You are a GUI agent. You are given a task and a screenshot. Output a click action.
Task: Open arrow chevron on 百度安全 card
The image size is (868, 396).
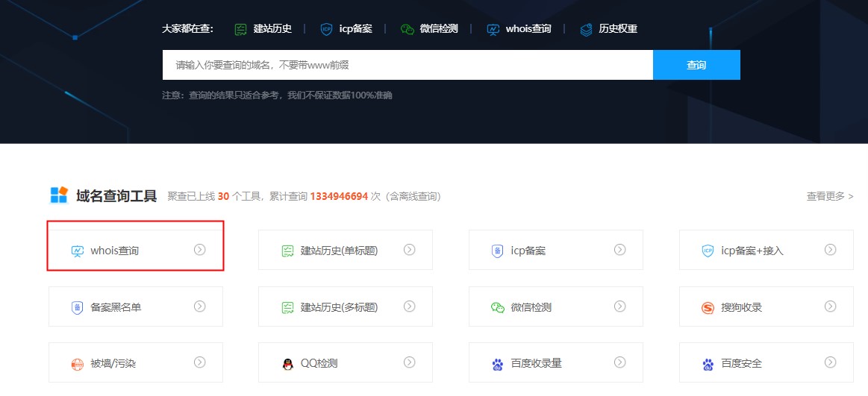point(830,363)
